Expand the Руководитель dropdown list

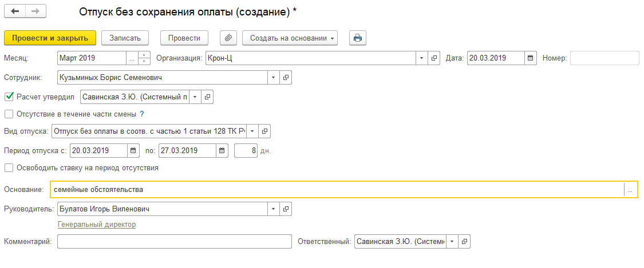273,209
